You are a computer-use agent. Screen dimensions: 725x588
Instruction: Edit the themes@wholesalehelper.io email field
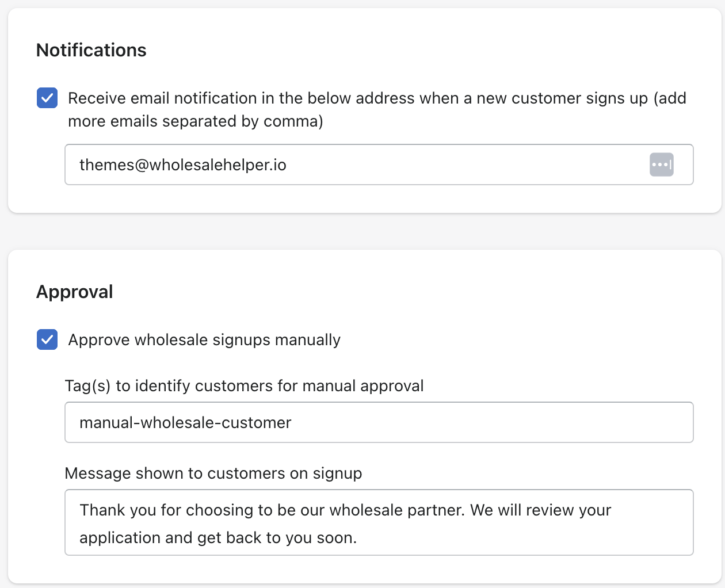click(x=379, y=165)
